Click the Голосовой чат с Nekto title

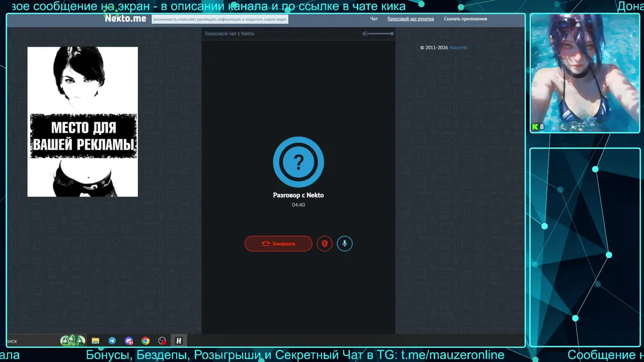pos(229,34)
